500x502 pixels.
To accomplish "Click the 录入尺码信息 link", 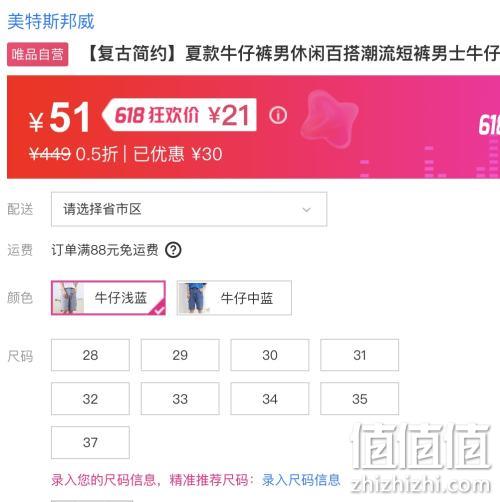I will coord(301,480).
